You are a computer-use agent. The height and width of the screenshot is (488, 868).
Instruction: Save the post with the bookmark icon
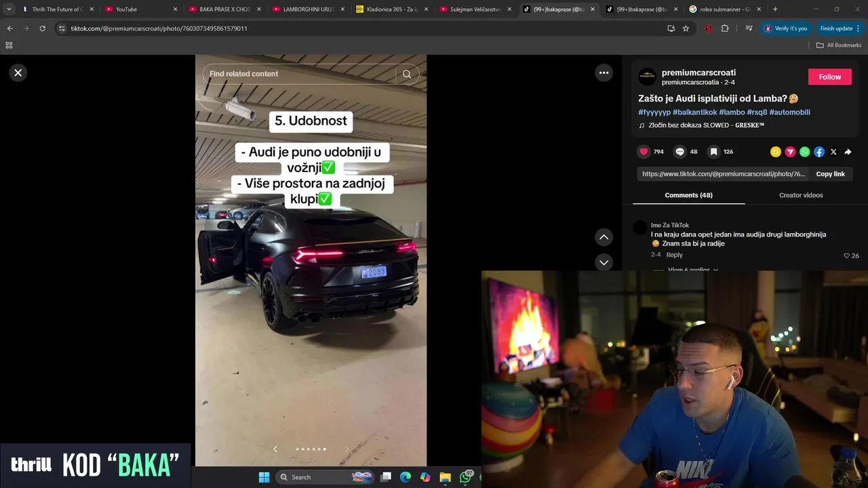pyautogui.click(x=713, y=152)
